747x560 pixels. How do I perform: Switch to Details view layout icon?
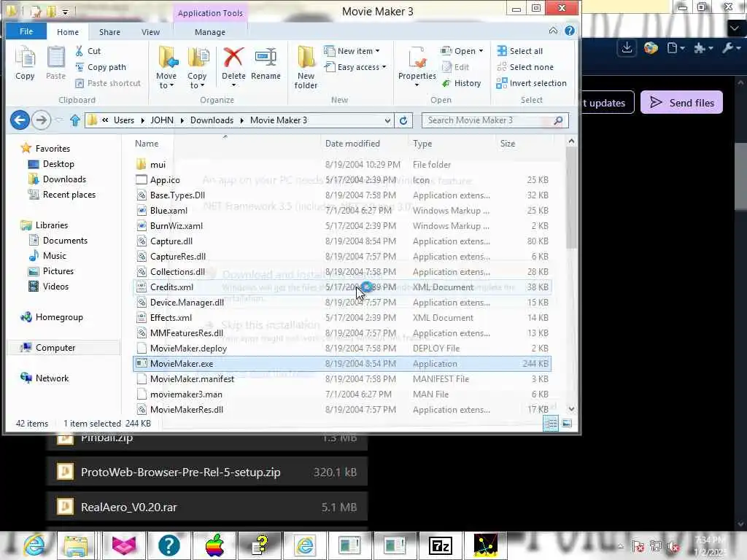click(551, 424)
